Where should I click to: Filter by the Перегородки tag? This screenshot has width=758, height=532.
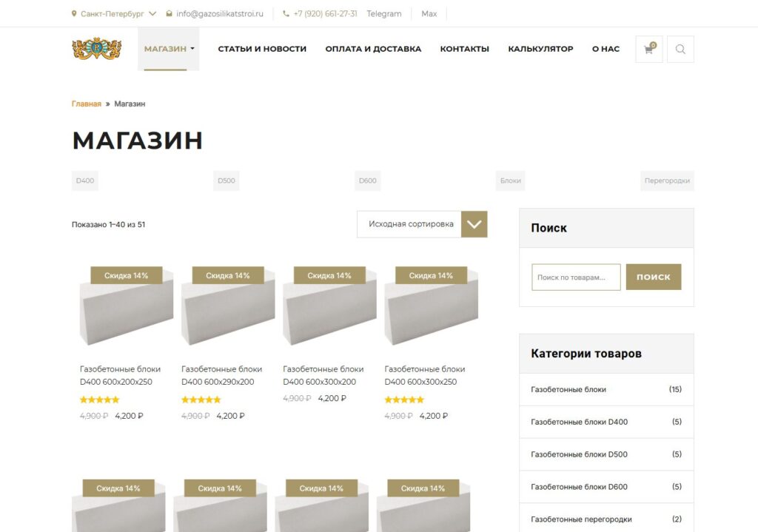pyautogui.click(x=667, y=181)
